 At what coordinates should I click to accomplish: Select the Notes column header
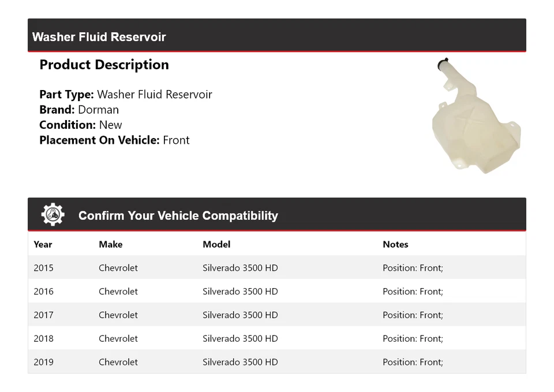pyautogui.click(x=395, y=244)
